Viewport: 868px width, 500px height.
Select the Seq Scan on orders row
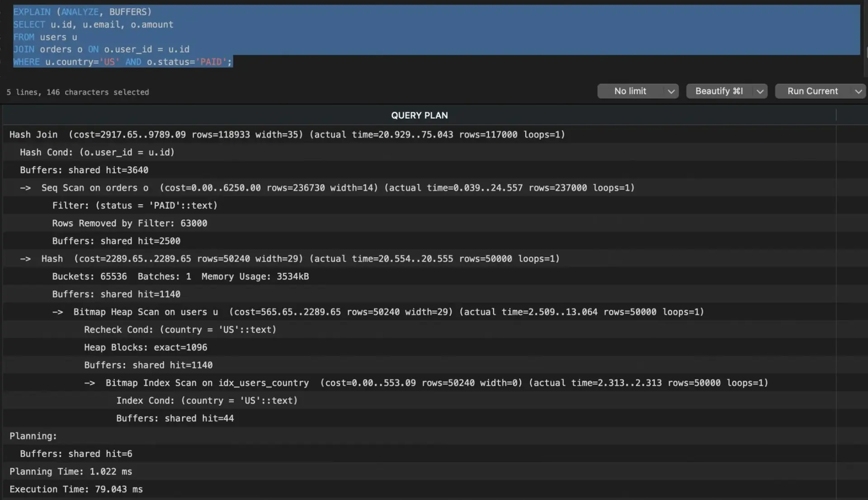(x=328, y=188)
